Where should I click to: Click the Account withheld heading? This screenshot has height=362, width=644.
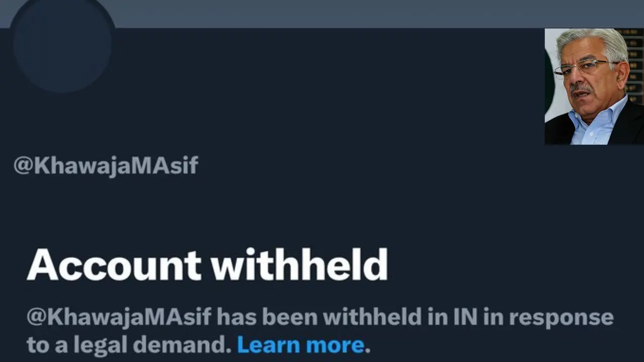tap(206, 265)
